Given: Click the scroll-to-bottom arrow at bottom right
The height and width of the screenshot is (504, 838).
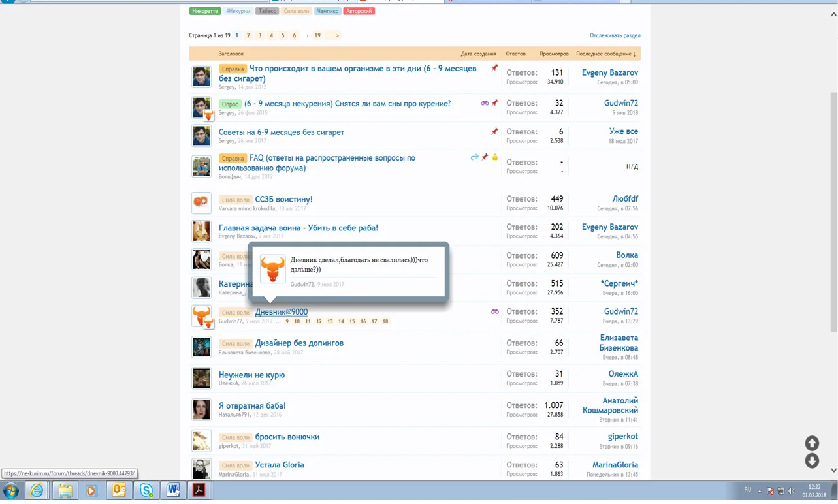Looking at the screenshot, I should click(811, 461).
